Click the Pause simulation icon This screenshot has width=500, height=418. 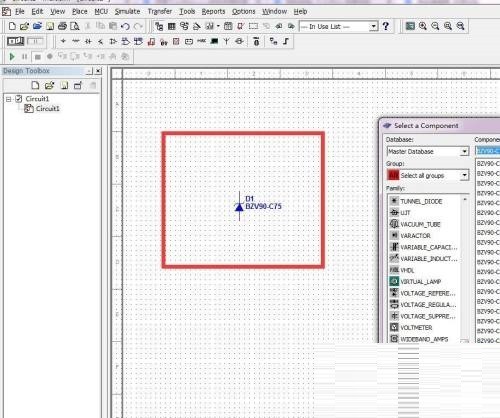pos(24,57)
